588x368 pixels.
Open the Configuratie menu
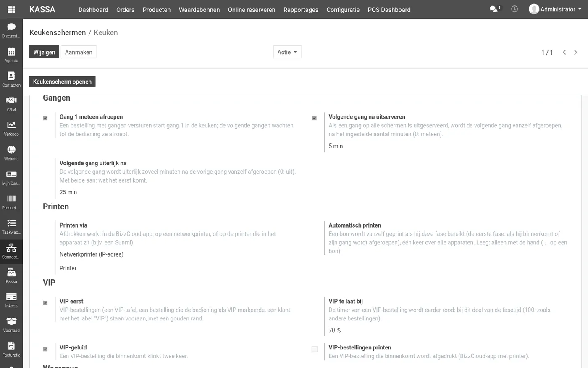[343, 10]
